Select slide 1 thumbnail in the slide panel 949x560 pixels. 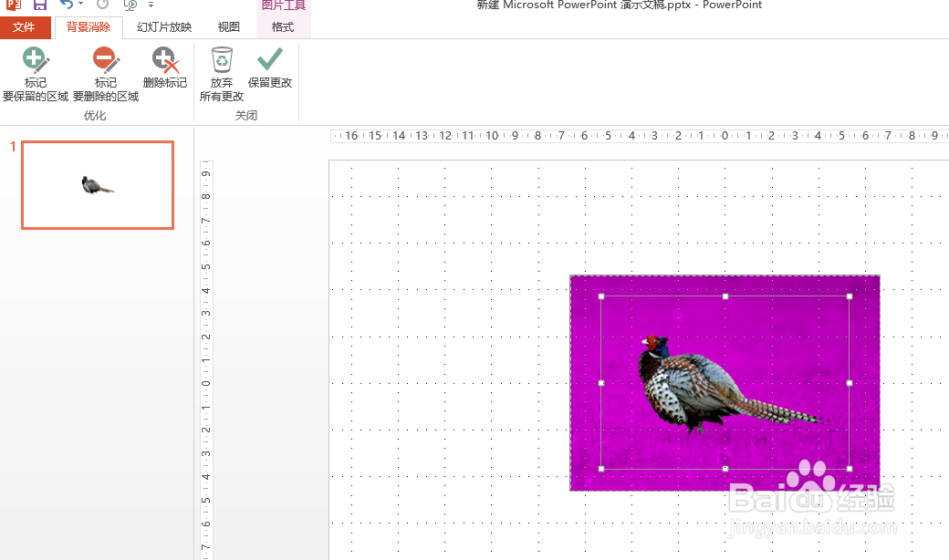(98, 185)
